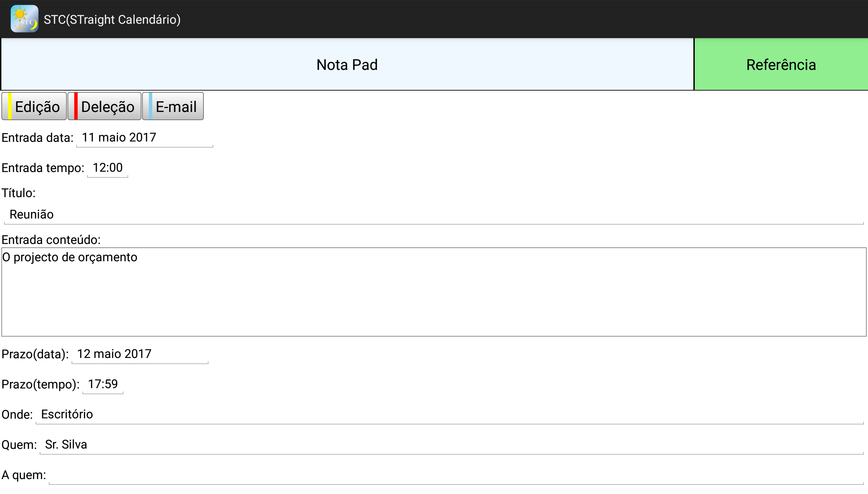
Task: Open the Prazo(tempo) picker showing 17:59
Action: pyautogui.click(x=103, y=384)
